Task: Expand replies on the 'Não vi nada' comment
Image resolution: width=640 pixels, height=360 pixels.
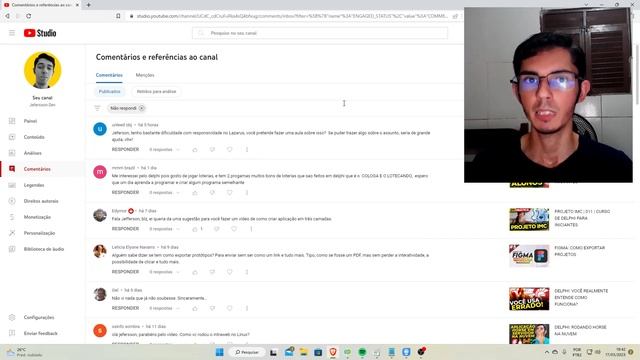Action: 164,308
